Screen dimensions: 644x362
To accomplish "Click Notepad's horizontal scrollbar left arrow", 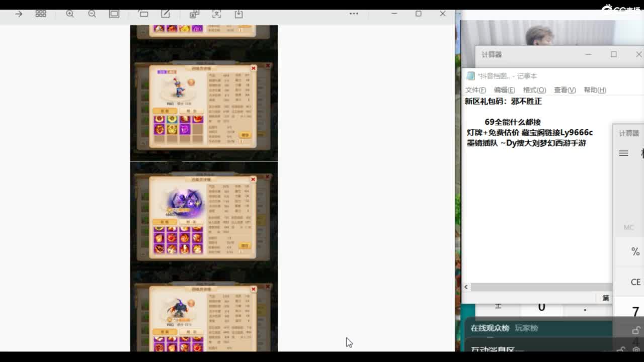I will (x=466, y=287).
